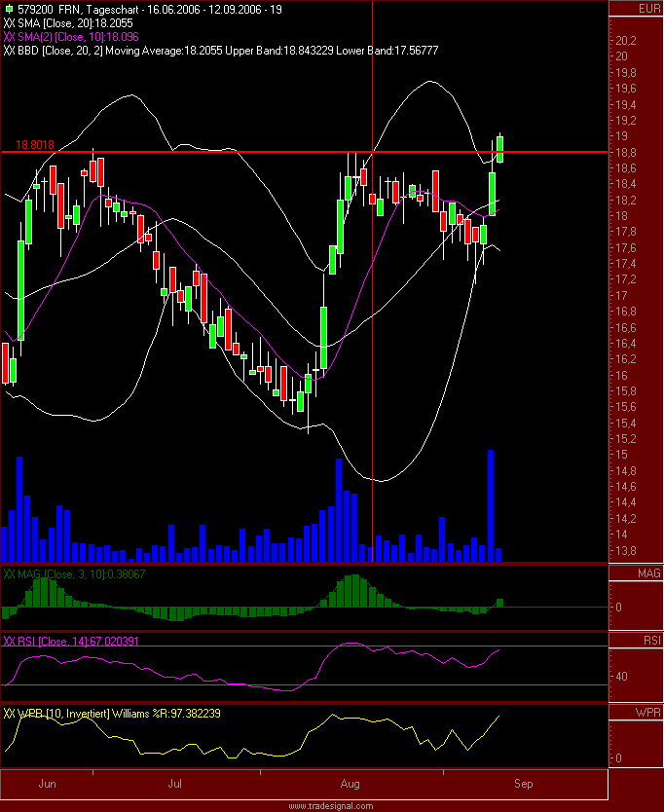Select the 'SMA [Close, 20]:18.2055' legend entry
Screen dimensions: 664x812
pos(75,23)
